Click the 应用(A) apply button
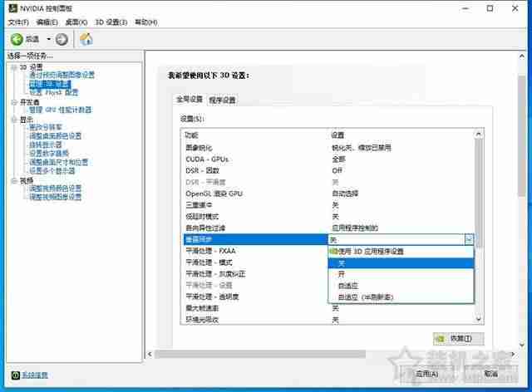 point(426,374)
